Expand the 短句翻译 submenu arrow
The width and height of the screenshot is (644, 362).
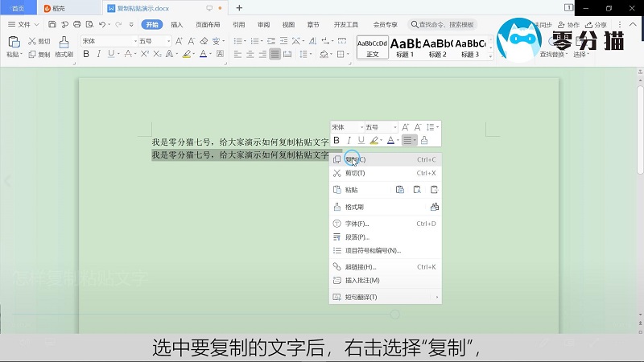[x=437, y=298]
